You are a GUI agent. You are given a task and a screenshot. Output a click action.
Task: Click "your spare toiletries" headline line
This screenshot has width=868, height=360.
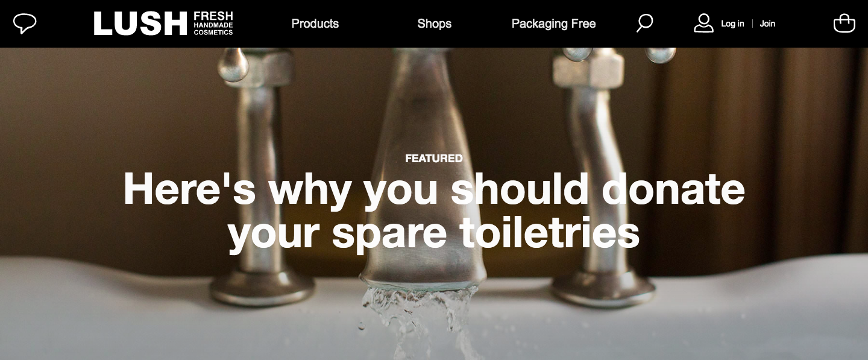(x=434, y=233)
